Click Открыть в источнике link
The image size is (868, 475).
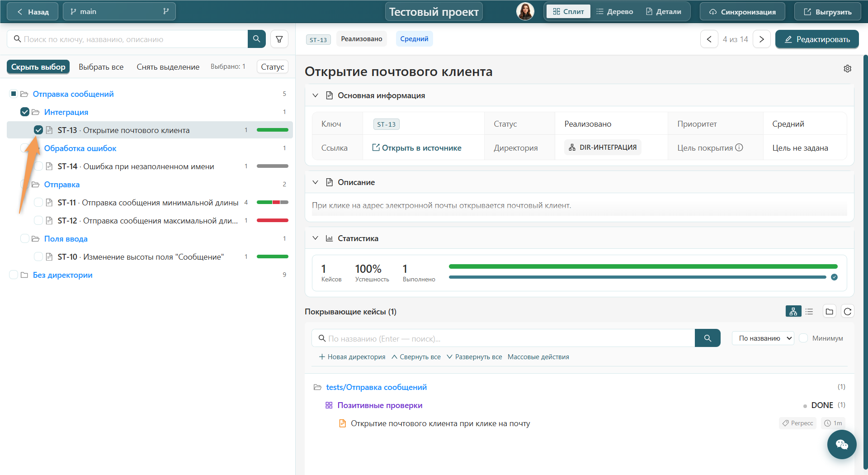pyautogui.click(x=416, y=147)
